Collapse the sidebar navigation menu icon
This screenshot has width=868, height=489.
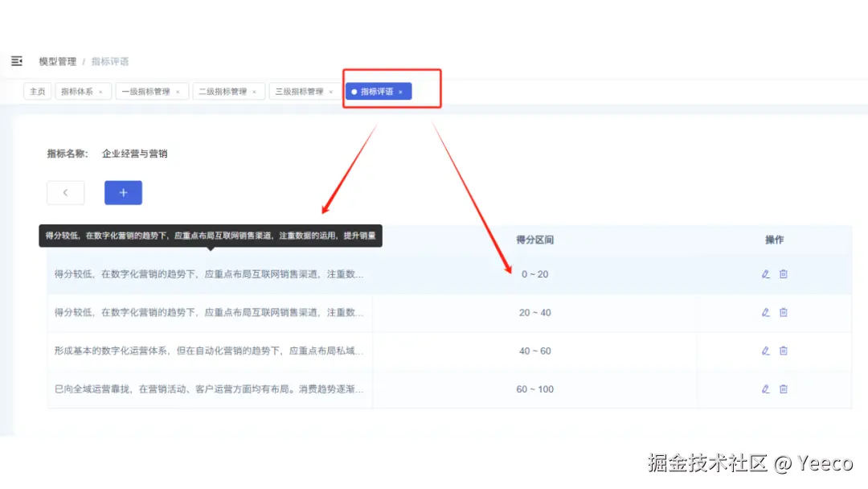click(17, 61)
